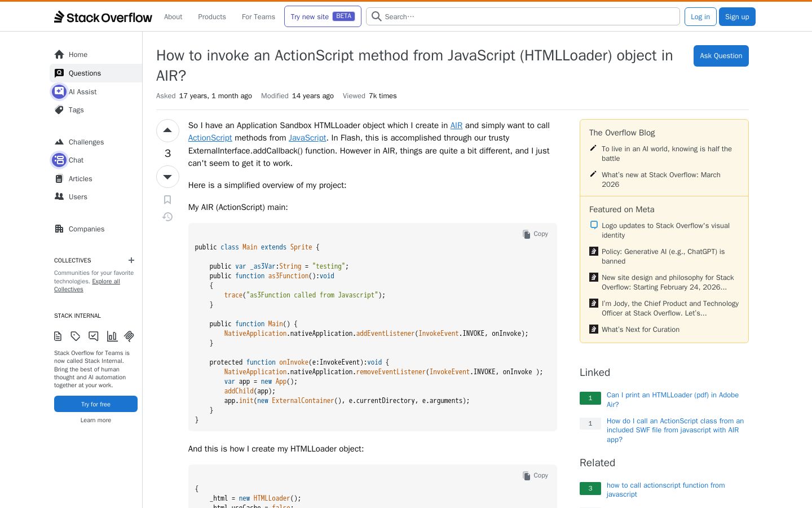Viewport: 812px width, 508px height.
Task: Click Stack Internal bar chart icon
Action: click(x=112, y=336)
